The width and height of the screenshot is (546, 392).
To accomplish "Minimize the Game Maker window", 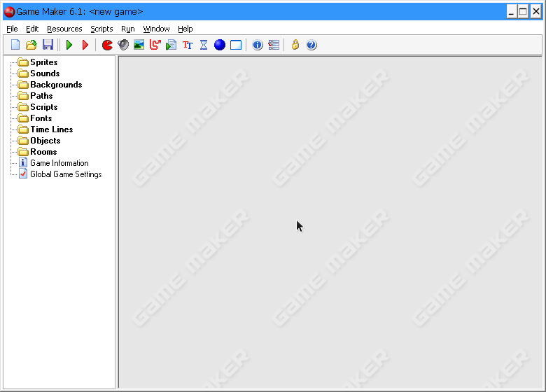I will click(511, 12).
